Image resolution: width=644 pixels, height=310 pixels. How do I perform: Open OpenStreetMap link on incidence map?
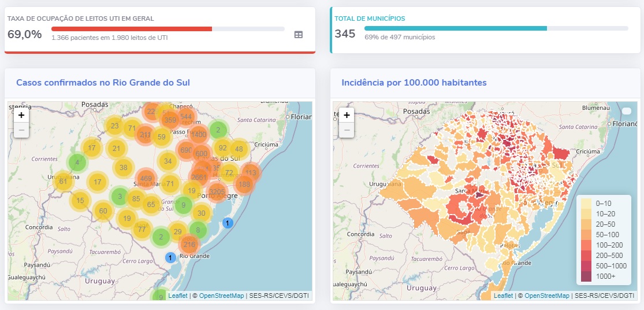coord(547,296)
